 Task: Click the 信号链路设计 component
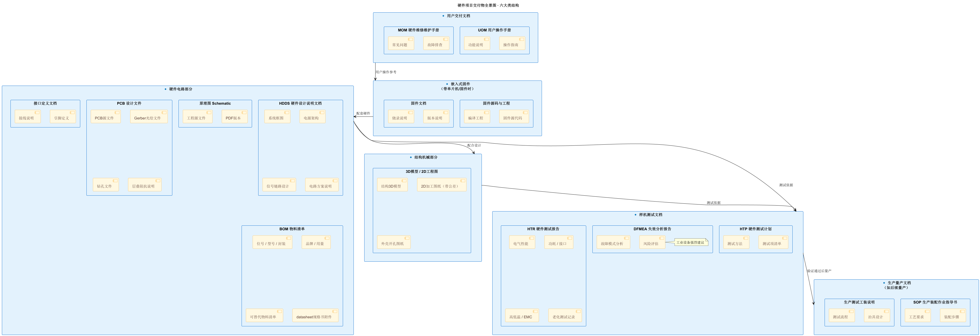click(x=279, y=185)
